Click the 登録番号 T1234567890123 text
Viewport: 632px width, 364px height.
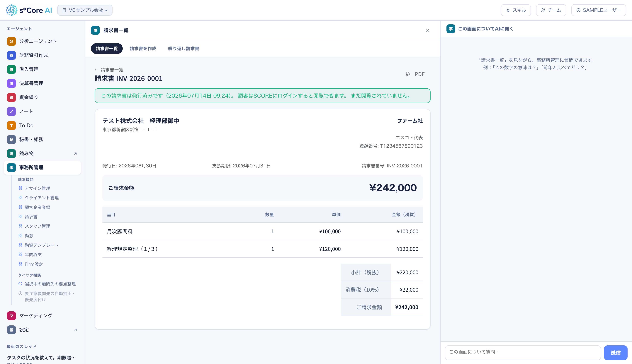pos(391,146)
